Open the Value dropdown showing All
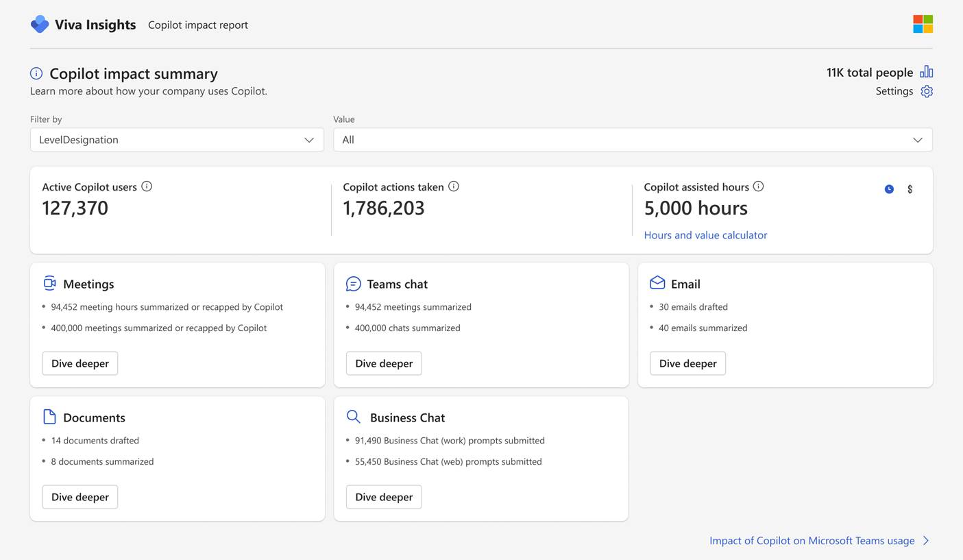The width and height of the screenshot is (963, 560). [633, 140]
